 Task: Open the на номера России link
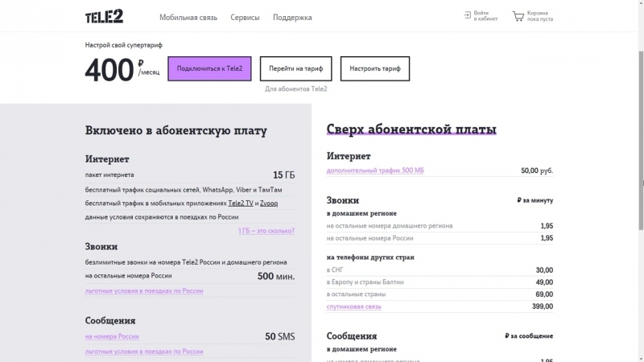tap(112, 336)
